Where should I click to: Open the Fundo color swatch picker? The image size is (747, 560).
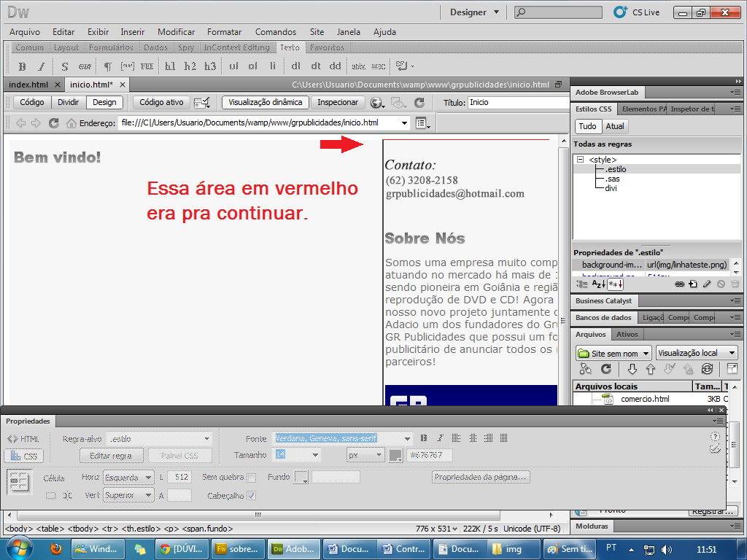pos(302,478)
